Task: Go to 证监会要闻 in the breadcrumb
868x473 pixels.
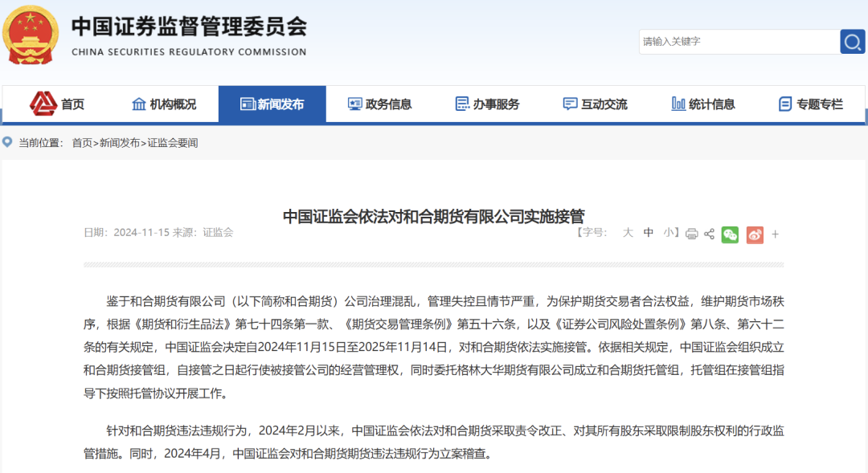Action: click(x=172, y=143)
